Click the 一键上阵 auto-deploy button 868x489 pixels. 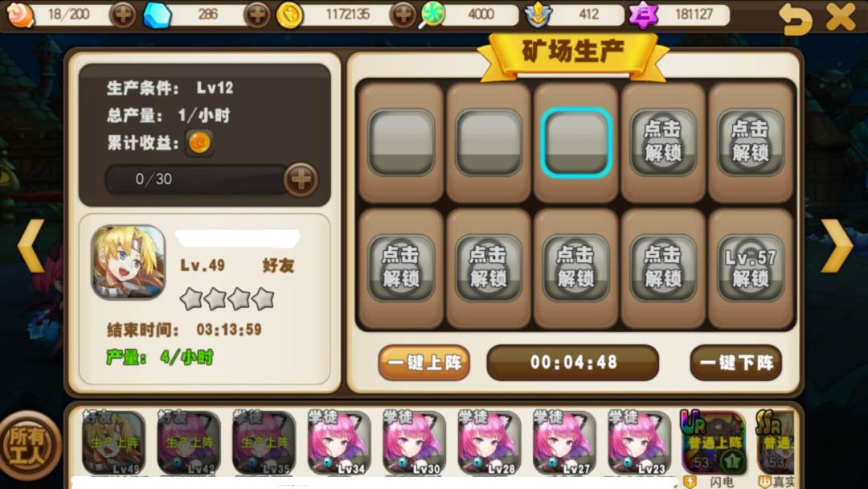pyautogui.click(x=424, y=363)
